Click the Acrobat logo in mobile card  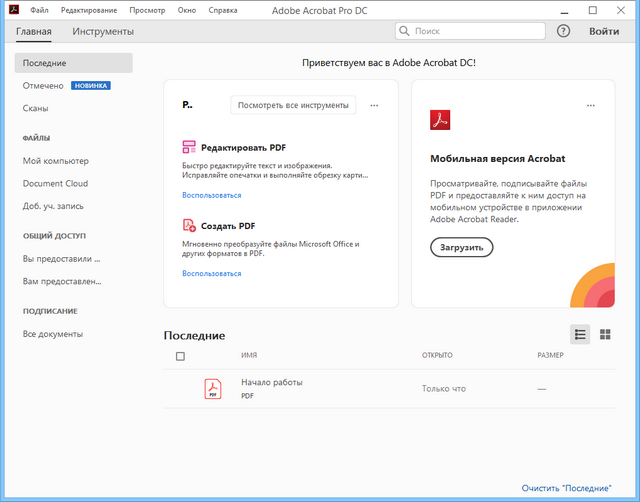point(440,120)
